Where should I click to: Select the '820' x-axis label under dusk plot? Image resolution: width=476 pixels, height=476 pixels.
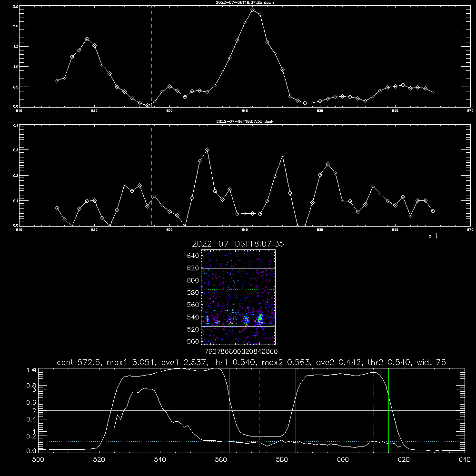tap(94, 230)
